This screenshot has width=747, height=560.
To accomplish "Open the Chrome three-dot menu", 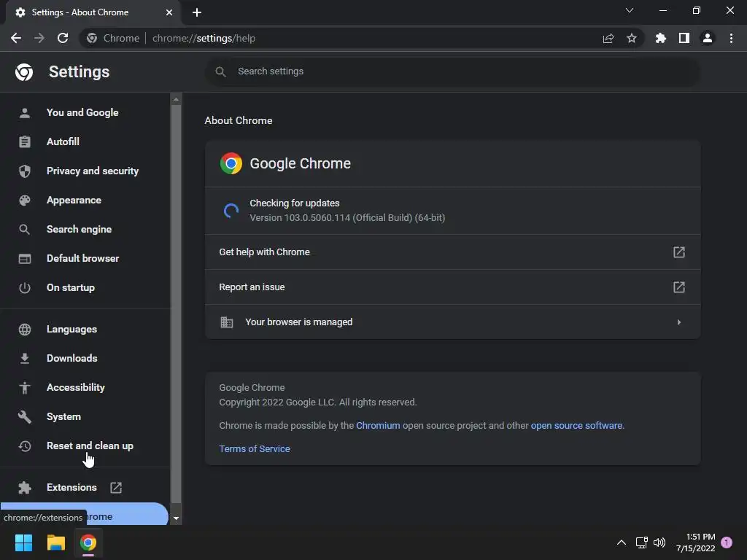I will coord(731,38).
